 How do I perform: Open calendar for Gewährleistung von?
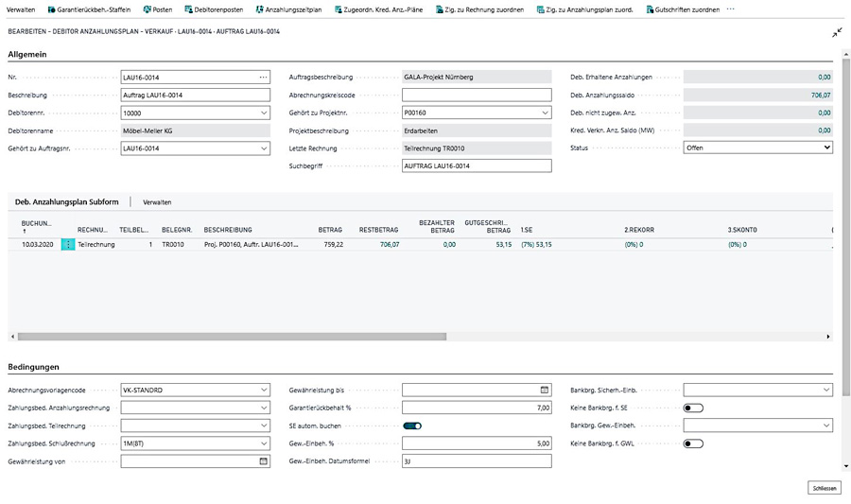tap(263, 461)
